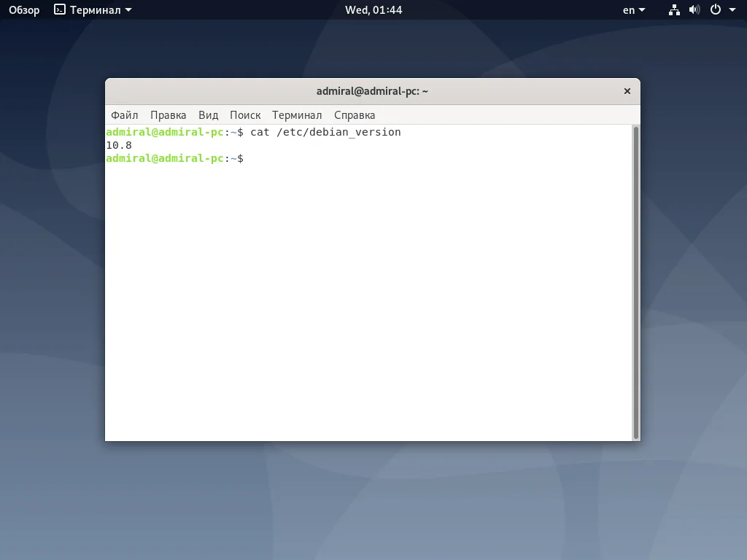The width and height of the screenshot is (747, 560).
Task: Close the terminal window
Action: (627, 90)
